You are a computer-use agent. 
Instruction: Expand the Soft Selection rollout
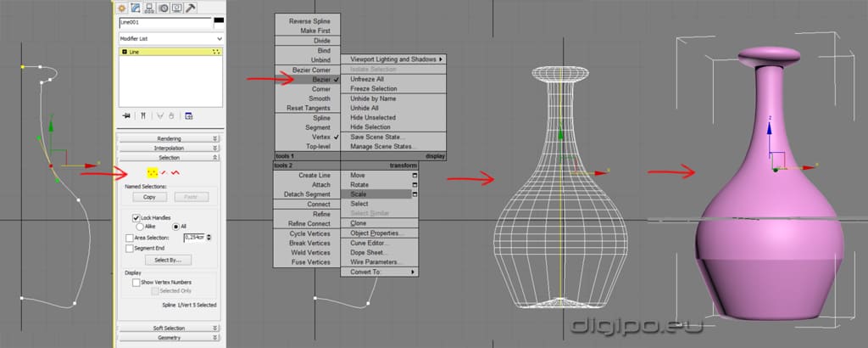(x=170, y=328)
